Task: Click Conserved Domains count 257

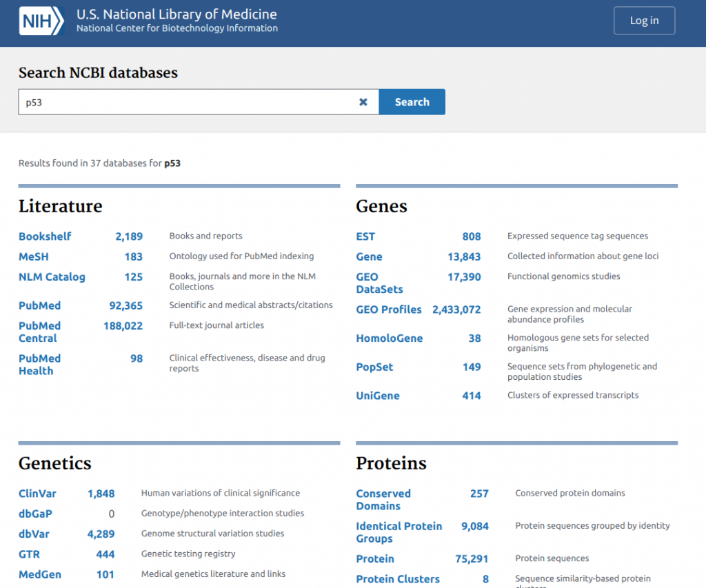Action: click(480, 494)
